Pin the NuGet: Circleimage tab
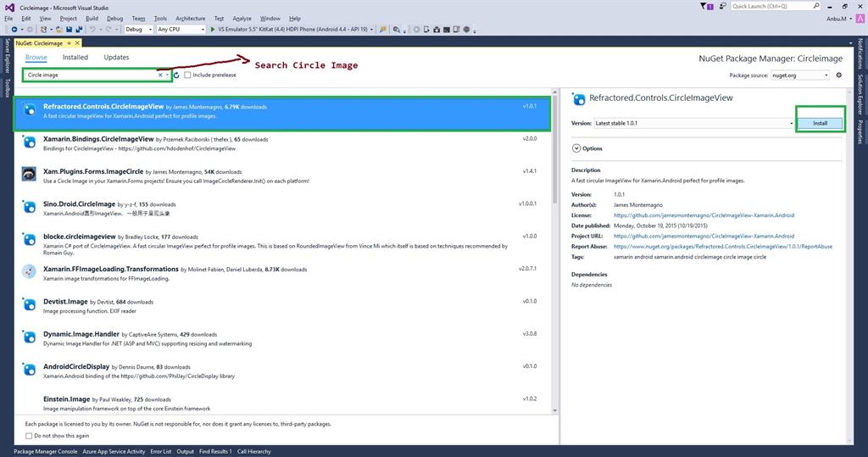 coord(70,42)
